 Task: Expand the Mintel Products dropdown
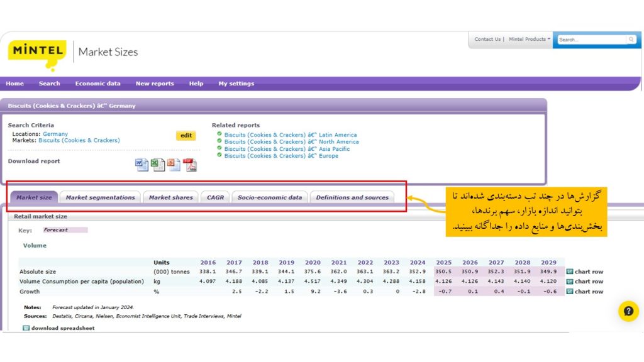tap(530, 40)
